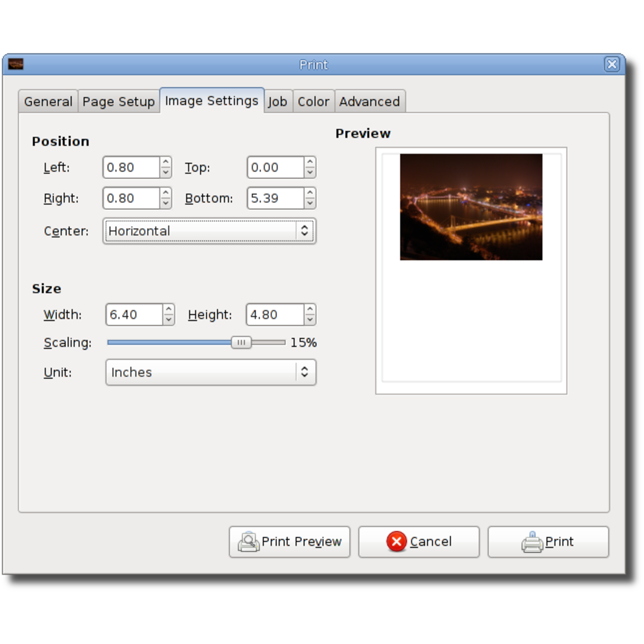Click the magnifier icon in Print Preview button

click(x=247, y=542)
